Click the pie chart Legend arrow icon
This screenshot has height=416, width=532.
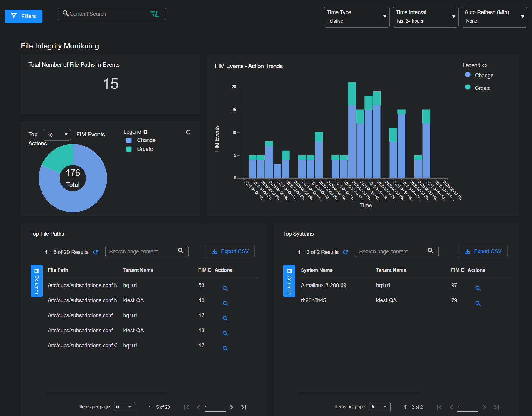pos(145,132)
